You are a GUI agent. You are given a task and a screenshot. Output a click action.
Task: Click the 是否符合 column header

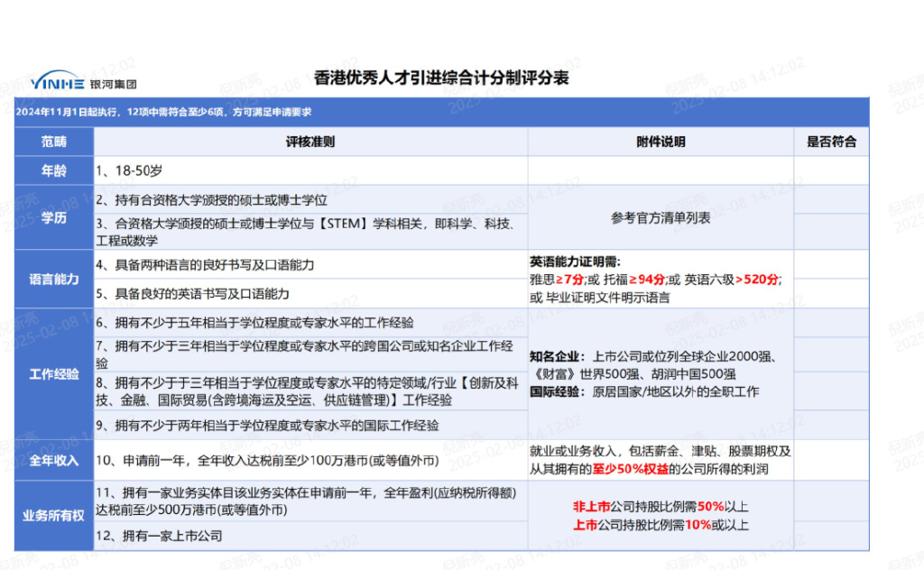point(831,142)
